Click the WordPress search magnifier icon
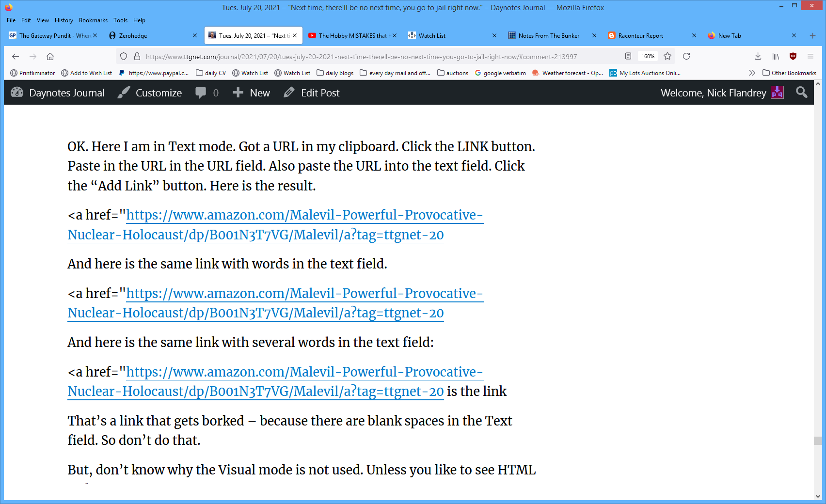Screen dimensions: 826x504 (802, 93)
